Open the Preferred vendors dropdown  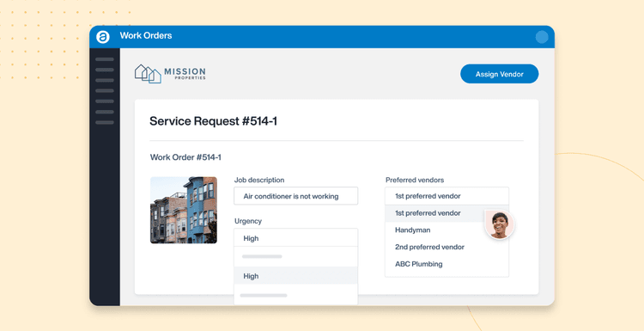point(447,196)
